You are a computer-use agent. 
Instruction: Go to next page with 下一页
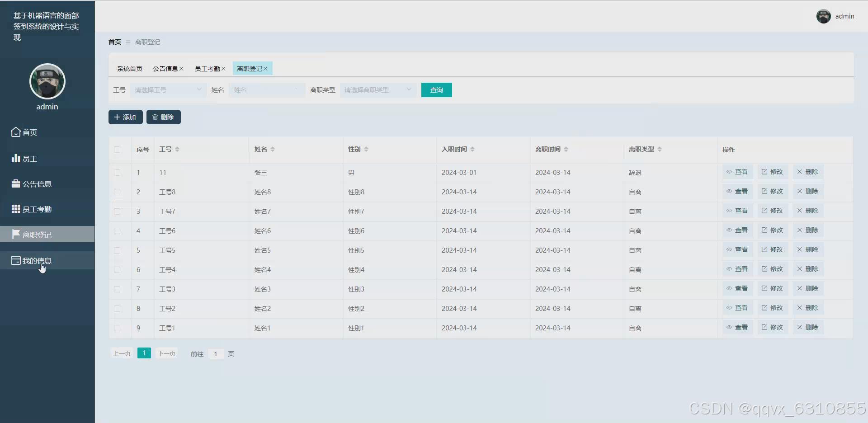coord(166,353)
